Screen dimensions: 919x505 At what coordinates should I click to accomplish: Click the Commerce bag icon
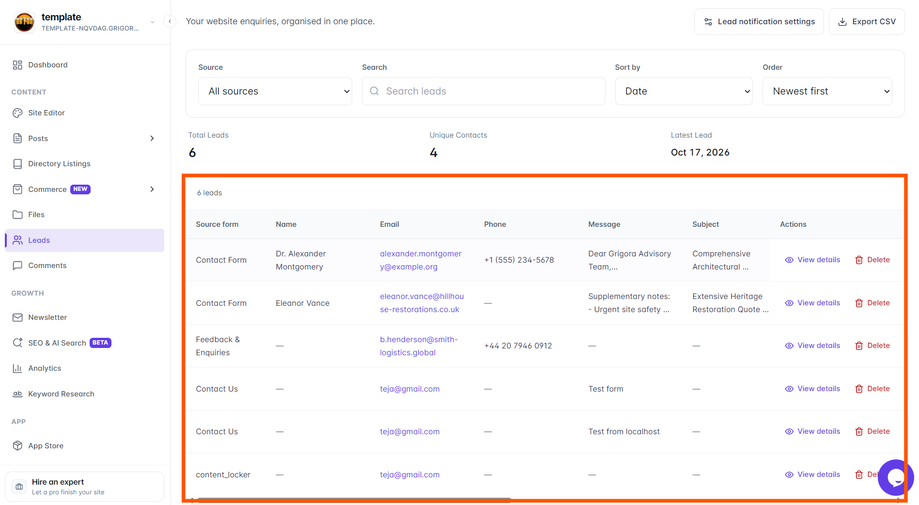coord(18,189)
